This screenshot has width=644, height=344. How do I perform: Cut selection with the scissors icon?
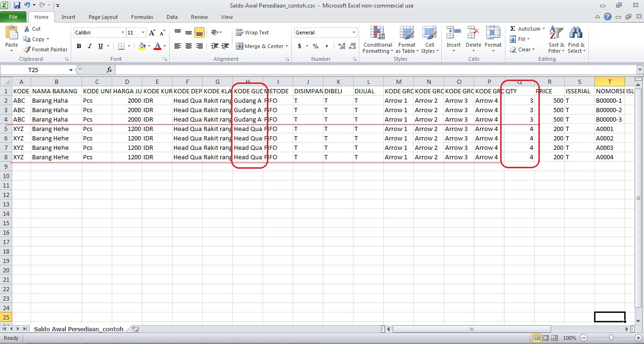click(32, 29)
